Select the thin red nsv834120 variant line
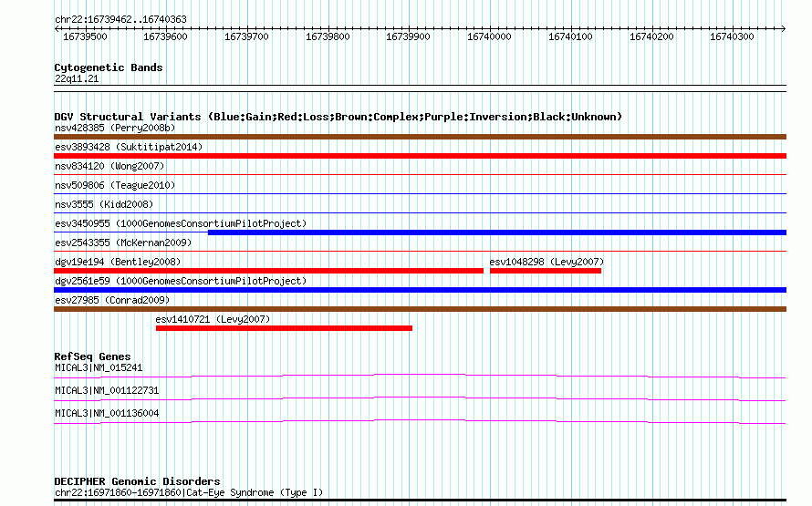Viewport: 812px width, 506px height. click(420, 175)
